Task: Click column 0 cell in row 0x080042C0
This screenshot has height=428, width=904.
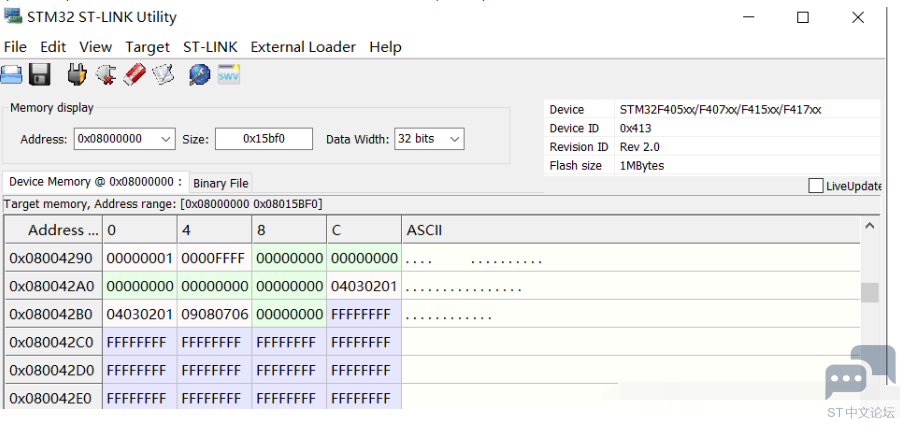Action: click(140, 342)
